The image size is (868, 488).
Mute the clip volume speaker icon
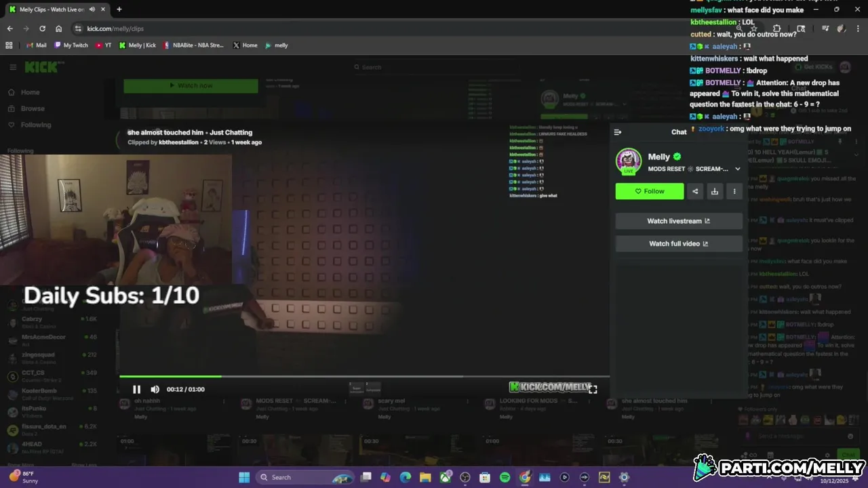coord(155,389)
